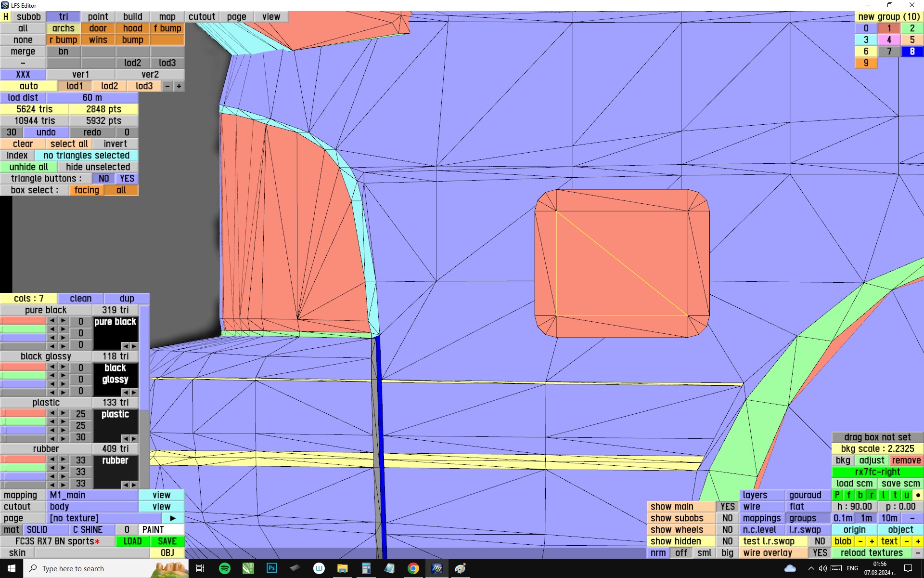Viewport: 924px width, 578px height.
Task: Increase plastic red value with right arrow
Action: [63, 413]
